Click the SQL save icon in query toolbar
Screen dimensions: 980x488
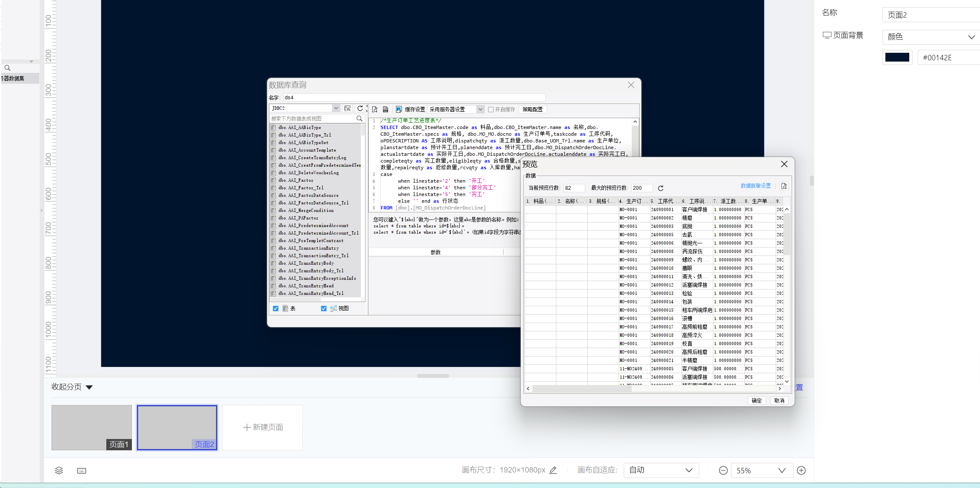click(386, 109)
